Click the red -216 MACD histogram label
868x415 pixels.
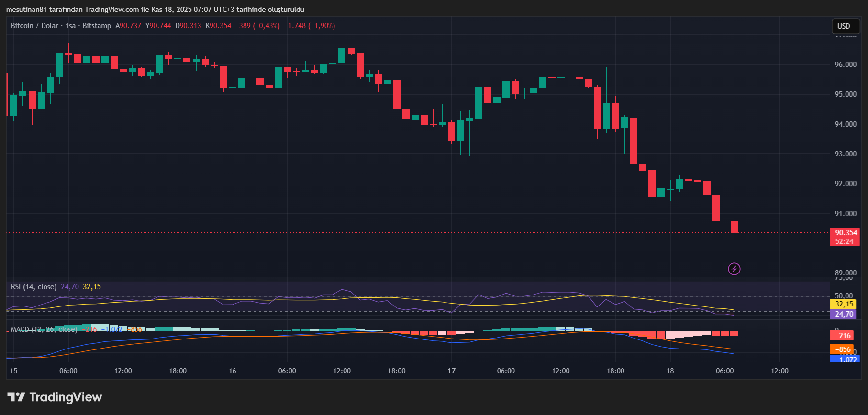[x=843, y=336]
